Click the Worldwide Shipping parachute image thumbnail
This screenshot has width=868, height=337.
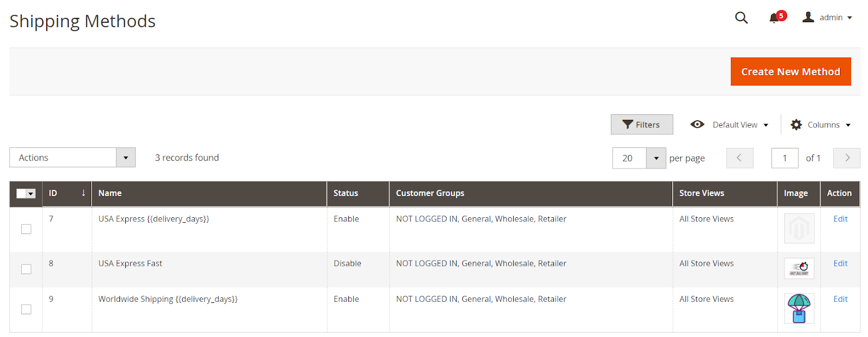tap(799, 308)
